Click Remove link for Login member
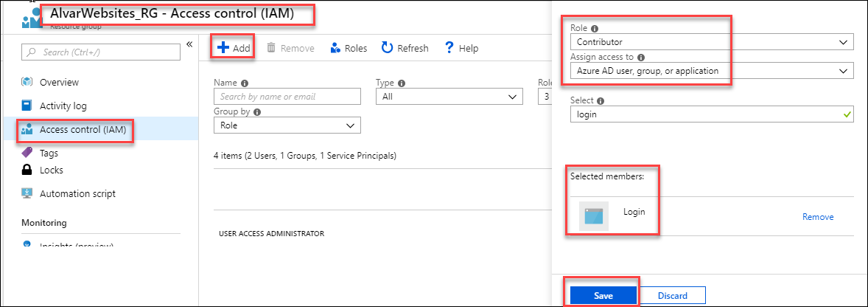 [818, 217]
